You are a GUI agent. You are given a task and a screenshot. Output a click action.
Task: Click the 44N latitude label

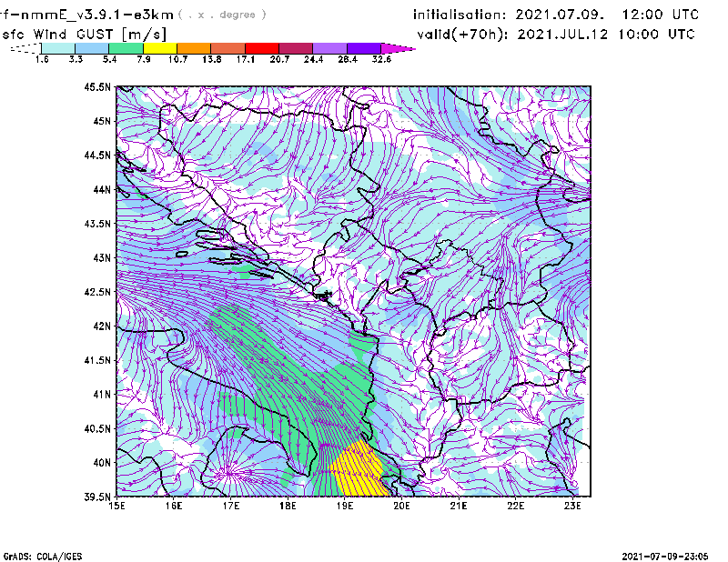pyautogui.click(x=102, y=189)
